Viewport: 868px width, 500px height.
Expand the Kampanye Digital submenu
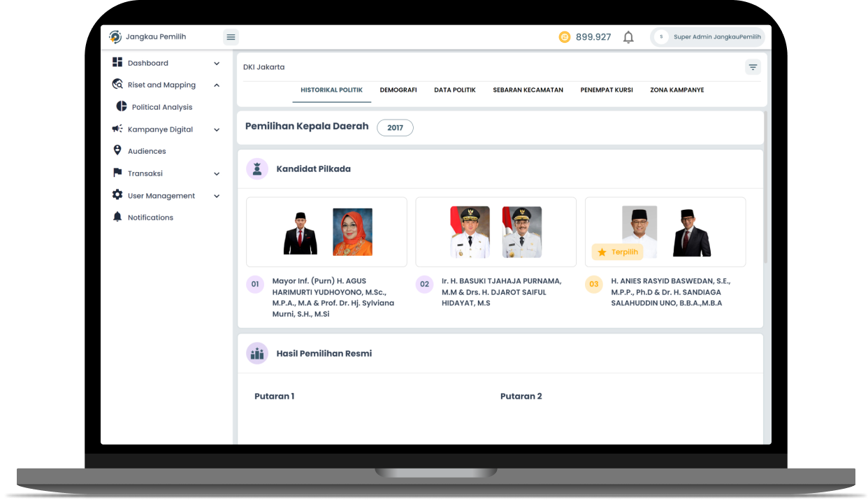pyautogui.click(x=217, y=129)
